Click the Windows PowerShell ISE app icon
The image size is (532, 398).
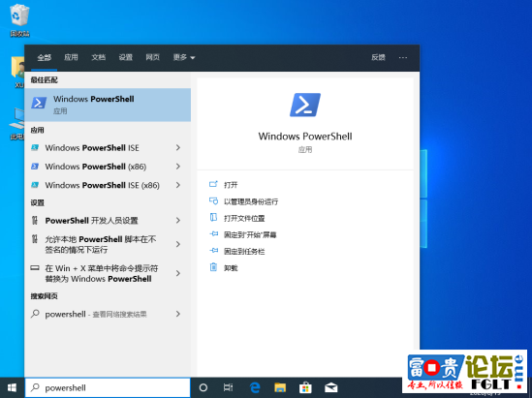[35, 147]
